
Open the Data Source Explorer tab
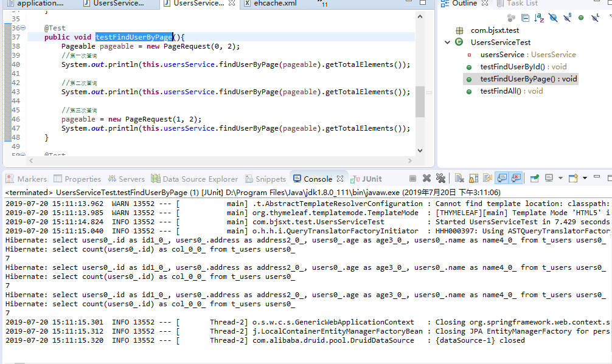click(195, 179)
